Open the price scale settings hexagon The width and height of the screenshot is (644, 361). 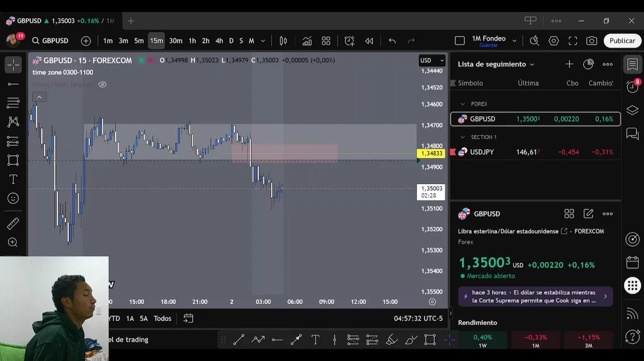(x=432, y=302)
